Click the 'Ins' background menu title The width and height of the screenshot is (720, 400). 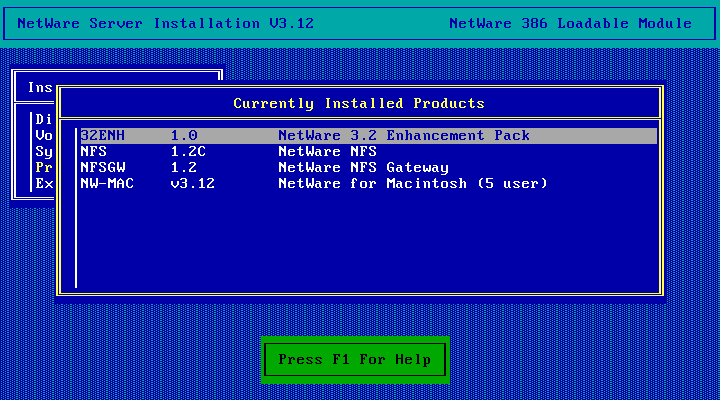click(40, 87)
